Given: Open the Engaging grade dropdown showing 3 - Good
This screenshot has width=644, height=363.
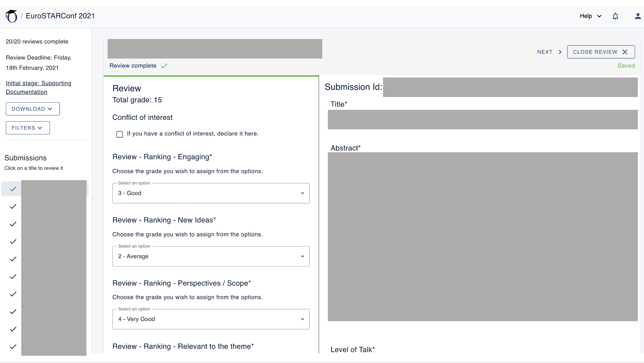Looking at the screenshot, I should point(211,193).
